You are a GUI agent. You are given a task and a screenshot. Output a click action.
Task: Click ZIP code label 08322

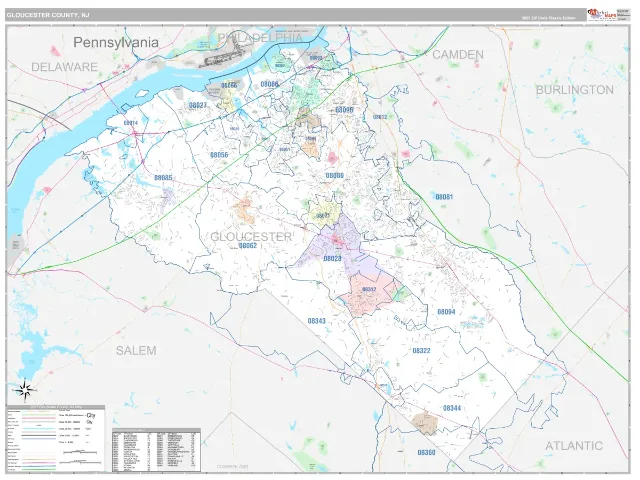422,351
